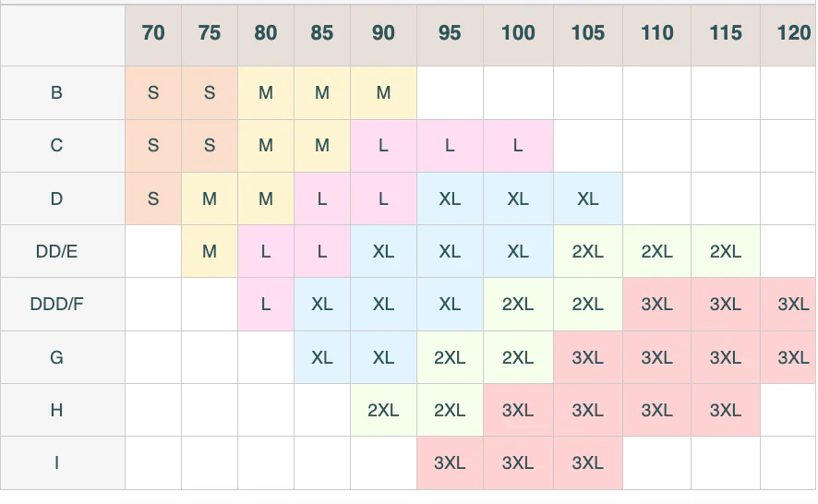The image size is (818, 504).
Task: Click the 2XL cell for DD/E, 115
Action: (x=726, y=251)
